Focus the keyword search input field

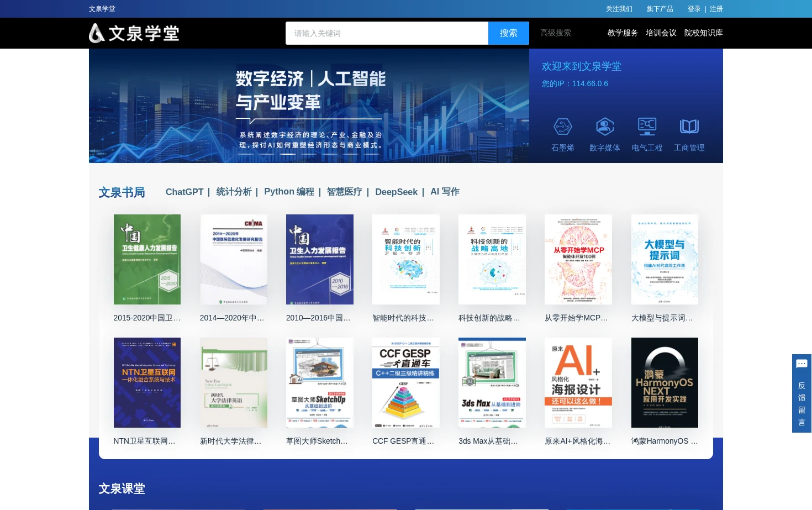(x=387, y=33)
